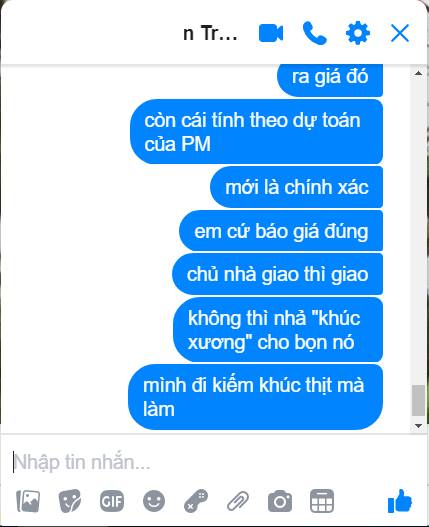This screenshot has height=527, width=429.
Task: Open the plan/calendar icon
Action: click(322, 501)
